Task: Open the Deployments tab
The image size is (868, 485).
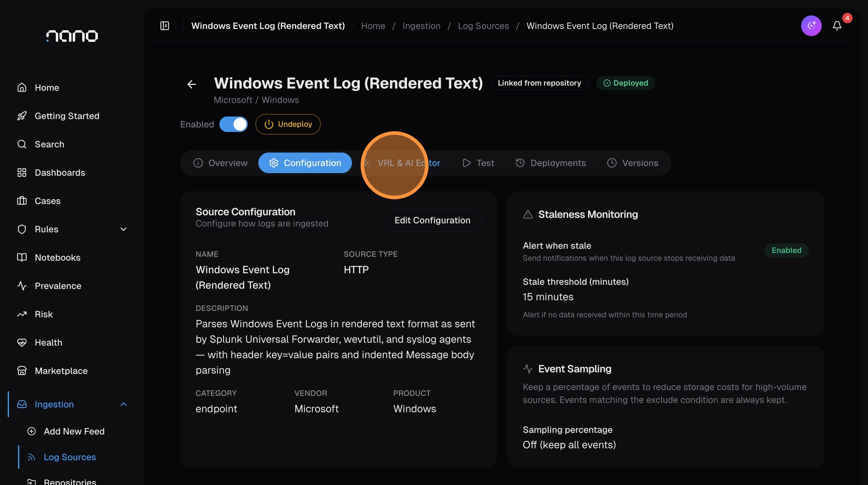Action: [550, 163]
